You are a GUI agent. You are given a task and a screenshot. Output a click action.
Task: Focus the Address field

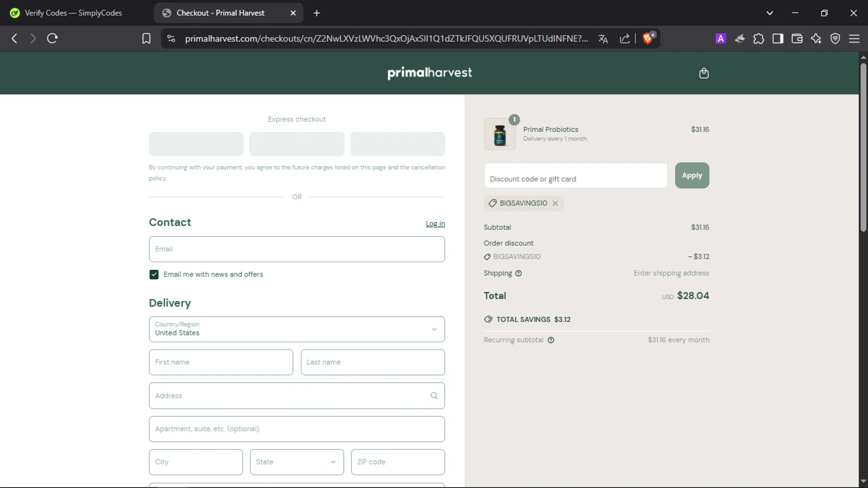pos(297,395)
